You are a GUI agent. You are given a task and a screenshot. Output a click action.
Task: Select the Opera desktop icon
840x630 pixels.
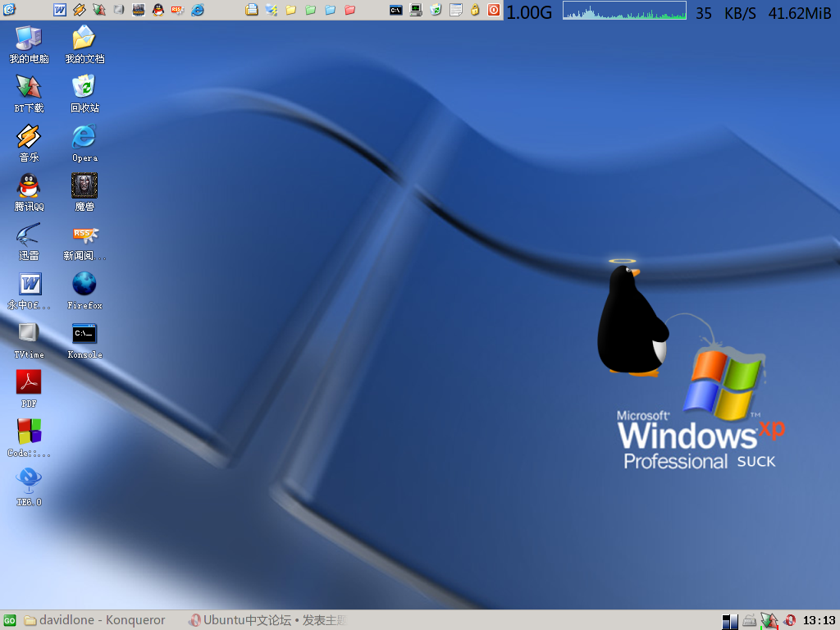(x=84, y=143)
